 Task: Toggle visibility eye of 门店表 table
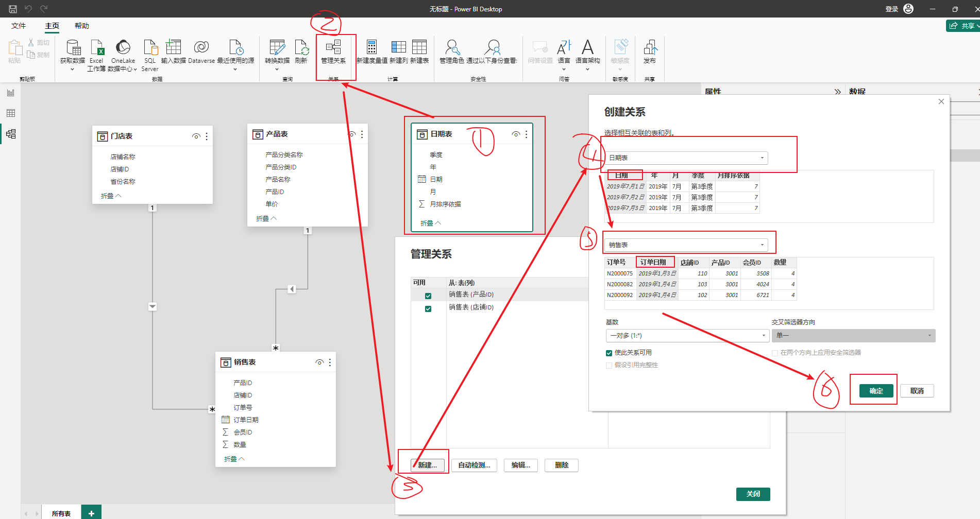pyautogui.click(x=196, y=136)
